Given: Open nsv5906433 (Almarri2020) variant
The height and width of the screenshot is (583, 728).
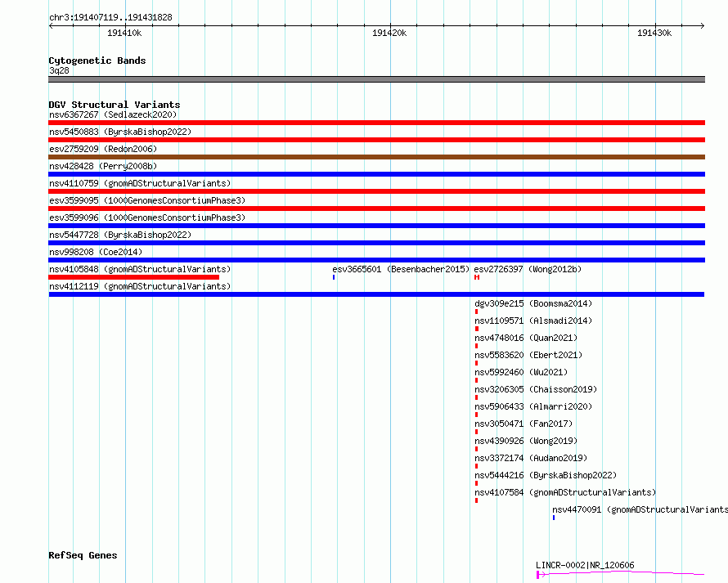Looking at the screenshot, I should tap(533, 406).
